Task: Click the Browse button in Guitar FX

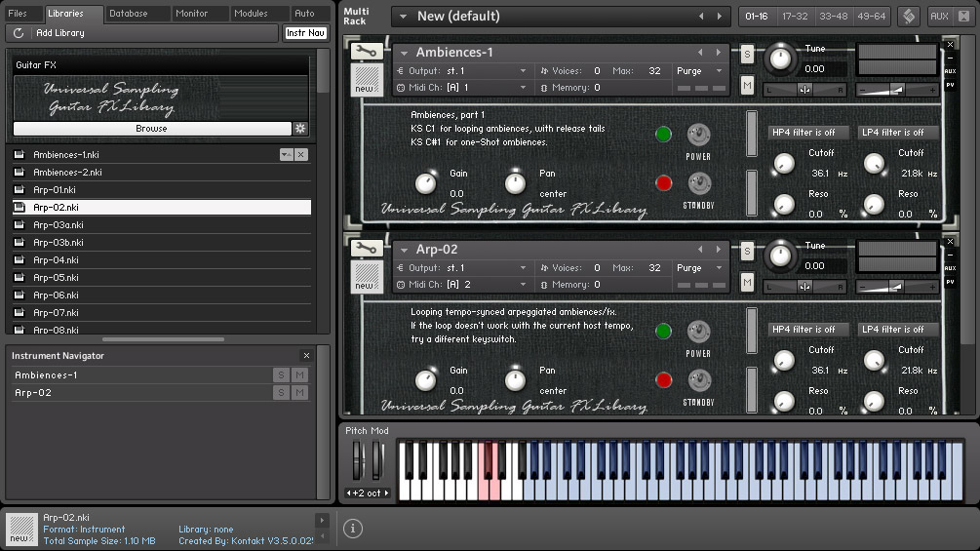Action: click(x=151, y=129)
